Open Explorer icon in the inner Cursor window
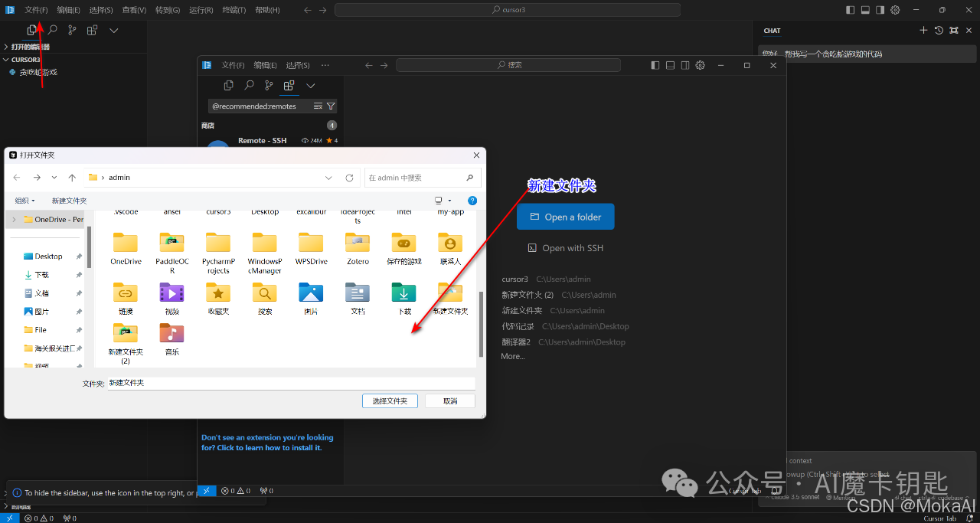This screenshot has height=523, width=980. 229,86
